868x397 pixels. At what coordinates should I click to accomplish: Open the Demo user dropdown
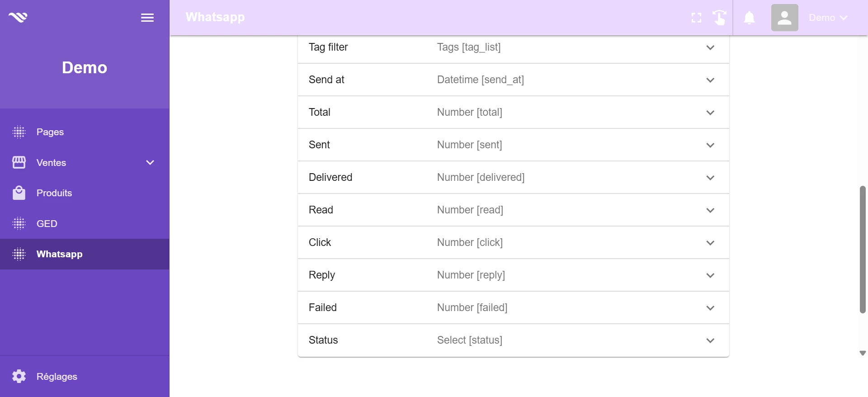[828, 18]
